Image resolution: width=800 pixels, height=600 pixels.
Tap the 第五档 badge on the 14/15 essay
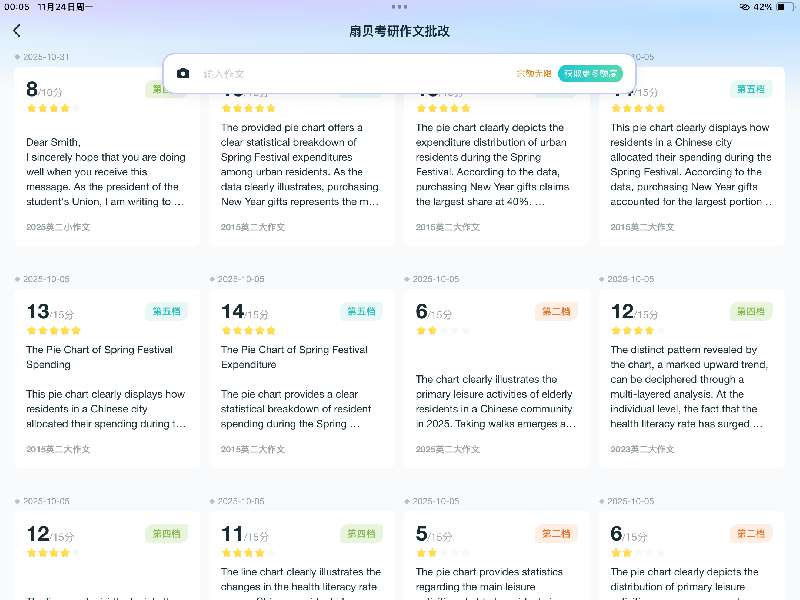pos(361,311)
